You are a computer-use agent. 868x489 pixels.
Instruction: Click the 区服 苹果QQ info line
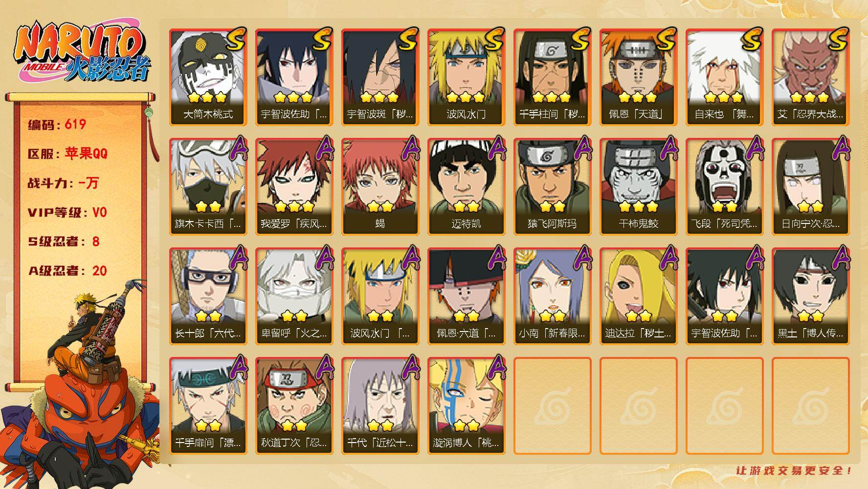pyautogui.click(x=67, y=154)
